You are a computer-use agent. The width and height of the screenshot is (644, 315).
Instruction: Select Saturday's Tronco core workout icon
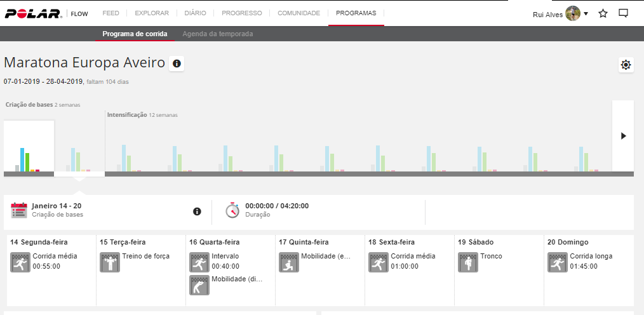pos(468,262)
